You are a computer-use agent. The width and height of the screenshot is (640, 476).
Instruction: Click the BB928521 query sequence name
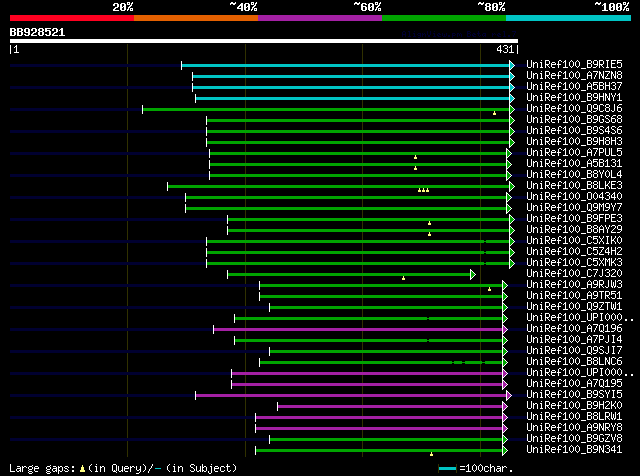tap(37, 33)
